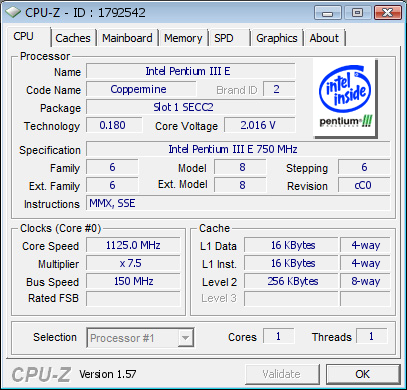Show the About tab
The width and height of the screenshot is (407, 390).
pyautogui.click(x=324, y=38)
